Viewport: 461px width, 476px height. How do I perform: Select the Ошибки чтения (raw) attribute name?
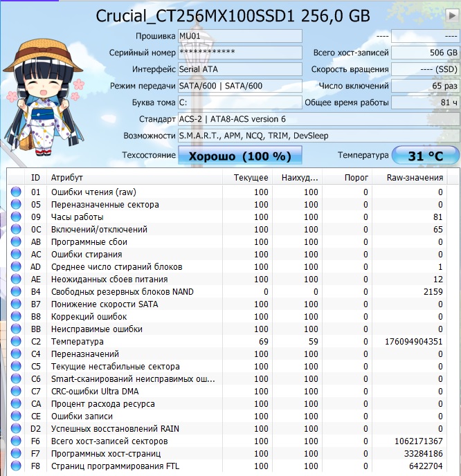click(x=93, y=192)
